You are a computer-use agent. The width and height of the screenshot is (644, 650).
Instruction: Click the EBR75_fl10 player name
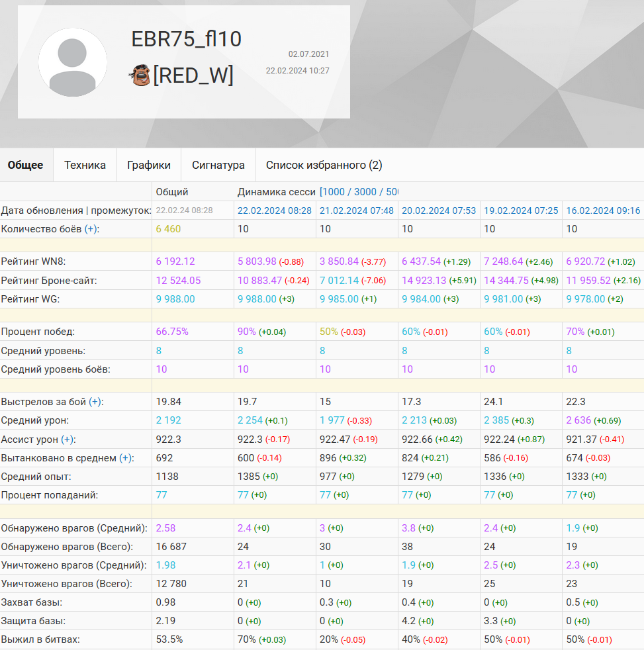pyautogui.click(x=187, y=40)
